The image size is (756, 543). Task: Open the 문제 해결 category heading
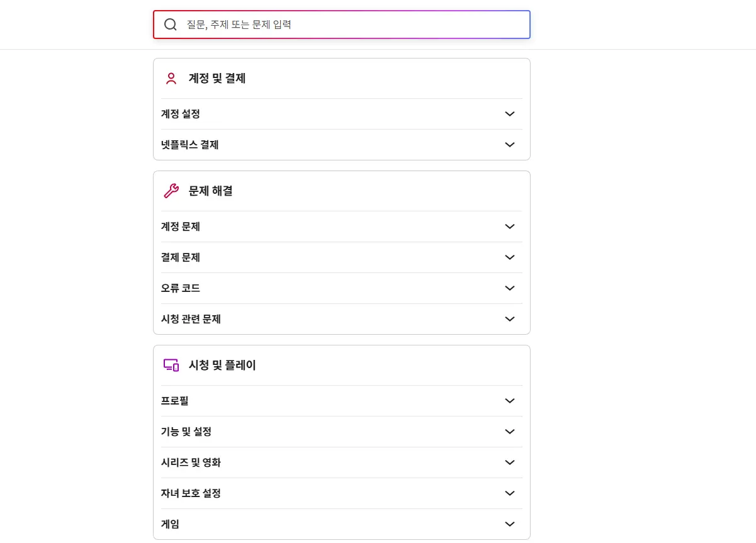[x=210, y=191]
